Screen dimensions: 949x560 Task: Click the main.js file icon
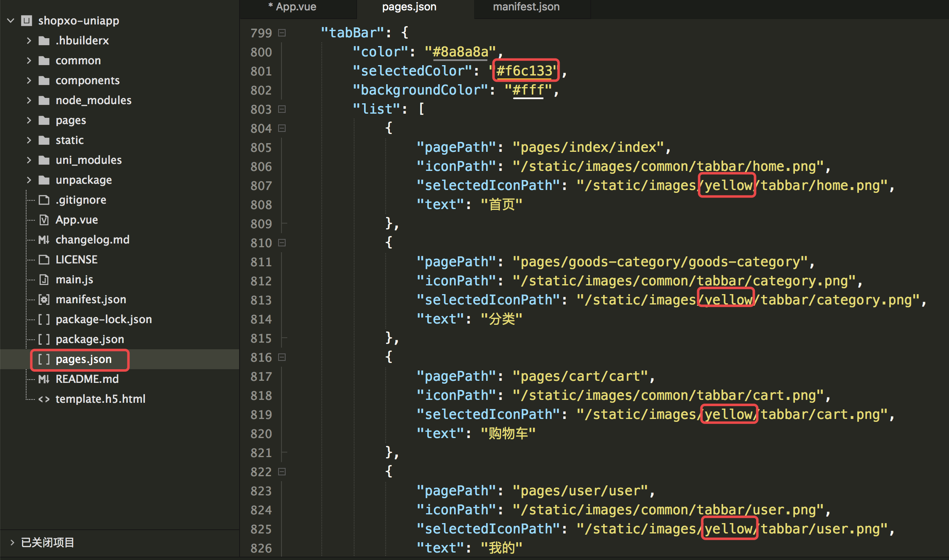click(x=44, y=280)
